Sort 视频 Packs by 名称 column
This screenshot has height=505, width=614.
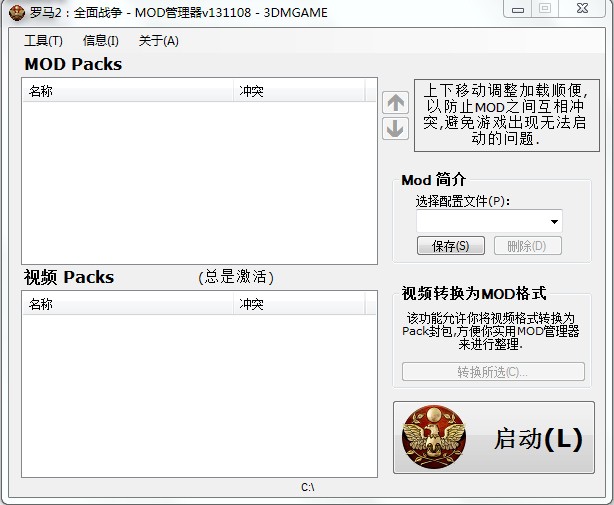(128, 304)
